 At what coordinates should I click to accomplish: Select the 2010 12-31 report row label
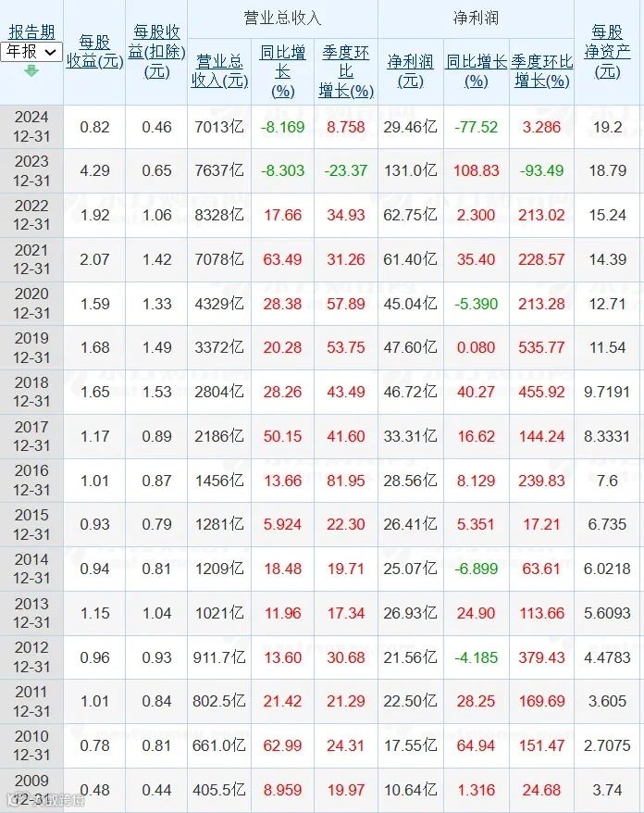point(31,745)
